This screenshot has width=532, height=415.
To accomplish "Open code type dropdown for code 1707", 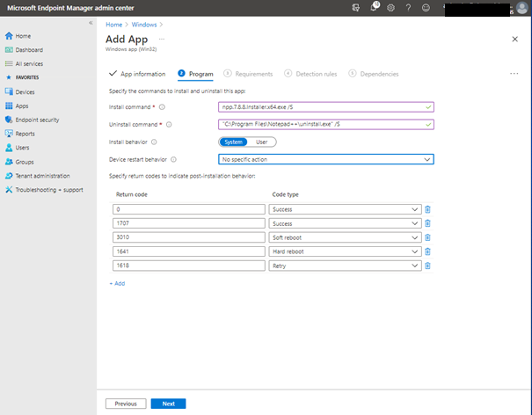I will click(345, 223).
